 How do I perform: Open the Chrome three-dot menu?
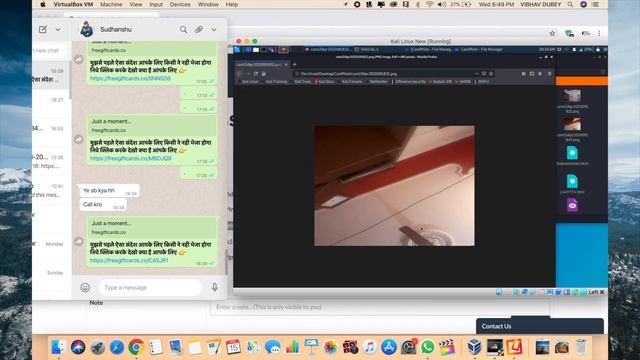599,33
